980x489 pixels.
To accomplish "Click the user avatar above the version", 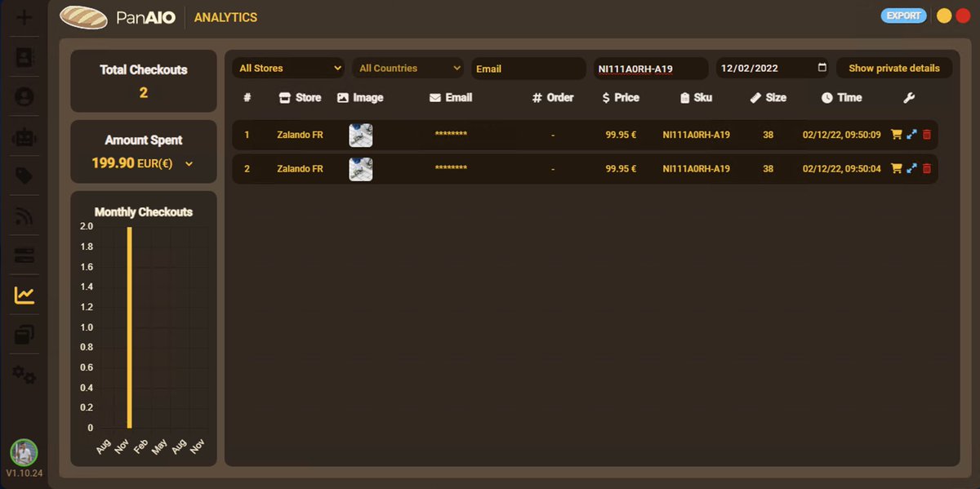I will [24, 452].
